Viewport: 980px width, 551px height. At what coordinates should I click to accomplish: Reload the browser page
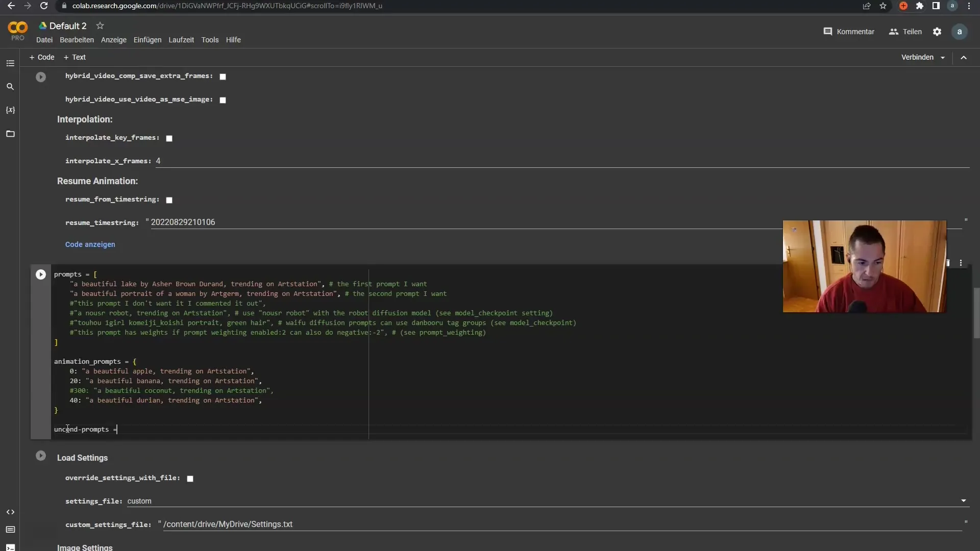44,6
